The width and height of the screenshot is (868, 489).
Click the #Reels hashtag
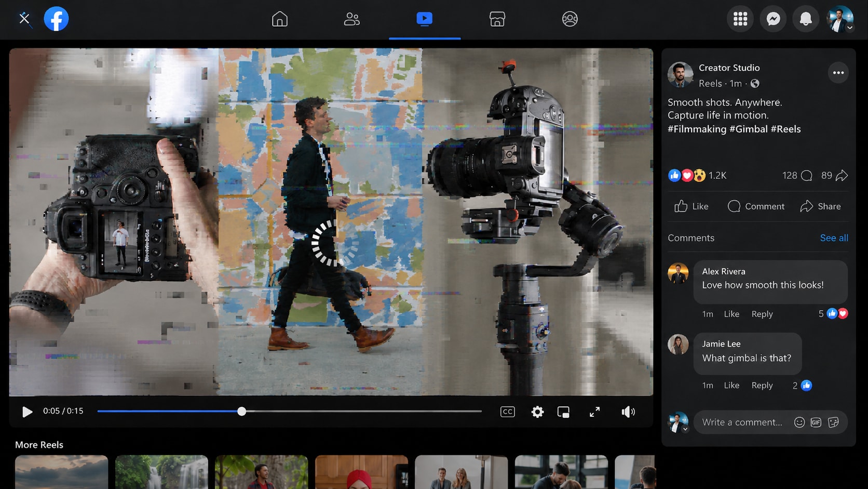click(x=785, y=129)
